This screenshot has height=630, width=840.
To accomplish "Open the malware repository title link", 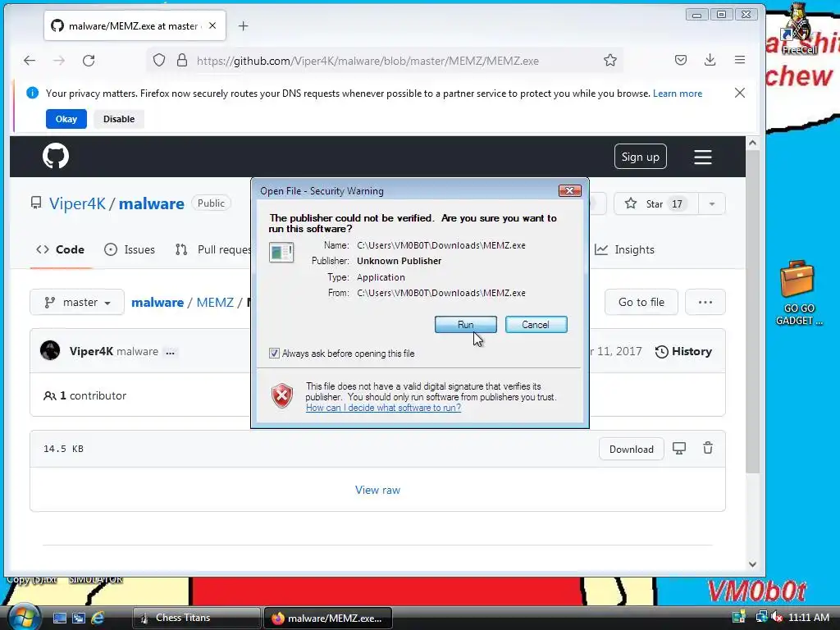I will [152, 203].
